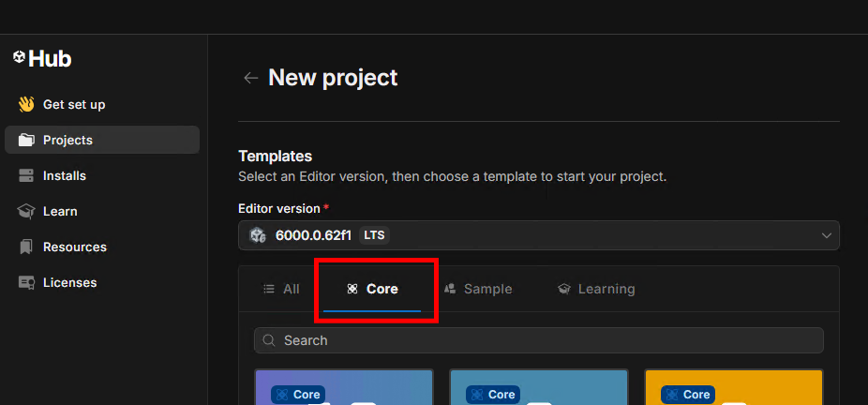This screenshot has height=405, width=868.
Task: Click the Get set up waving hand icon
Action: (26, 104)
